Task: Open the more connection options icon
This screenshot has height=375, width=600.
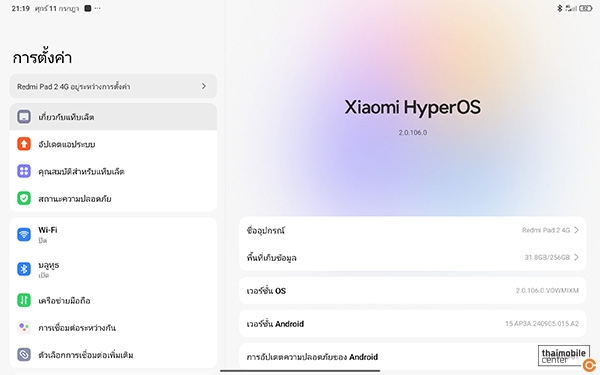Action: (24, 355)
